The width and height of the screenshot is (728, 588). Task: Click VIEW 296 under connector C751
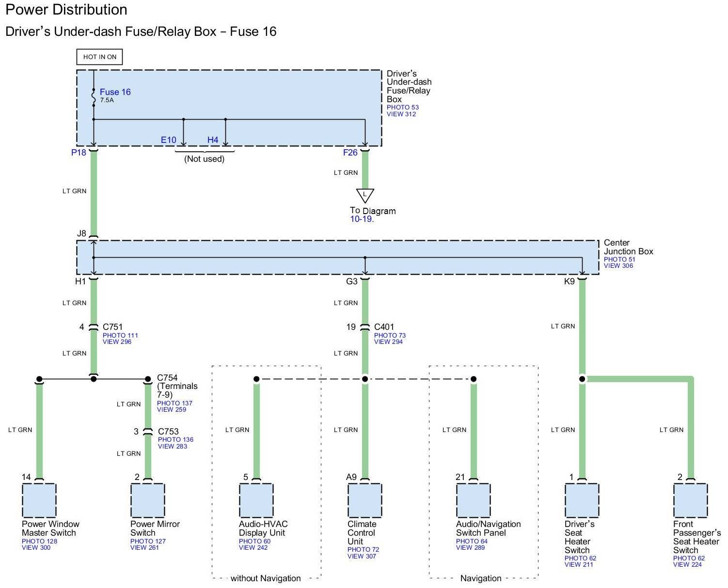[117, 342]
